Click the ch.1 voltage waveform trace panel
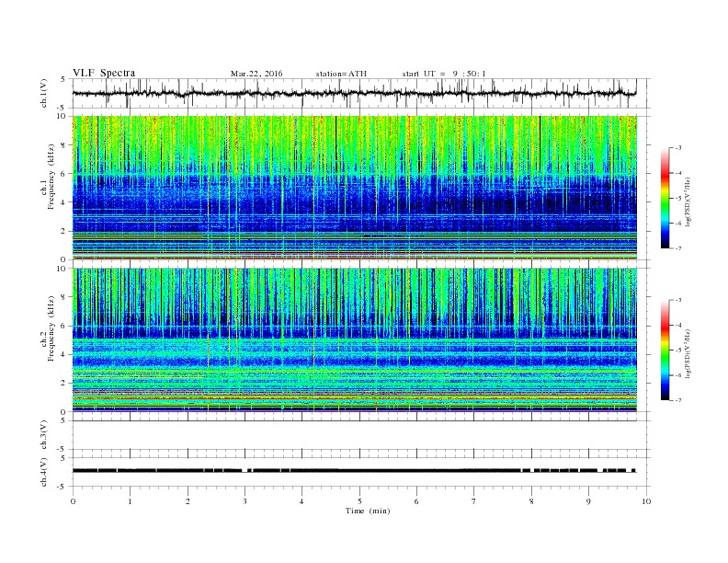Viewport: 728px width, 563px height. 360,93
